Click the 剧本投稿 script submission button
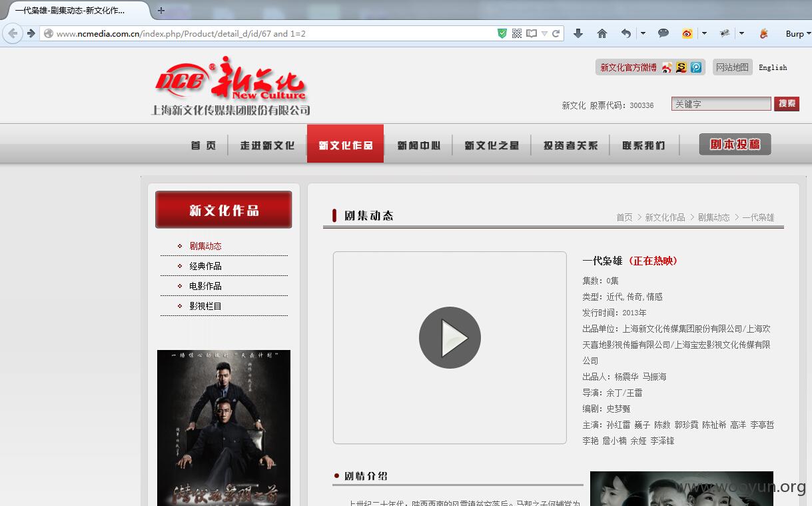The height and width of the screenshot is (506, 812). coord(735,144)
